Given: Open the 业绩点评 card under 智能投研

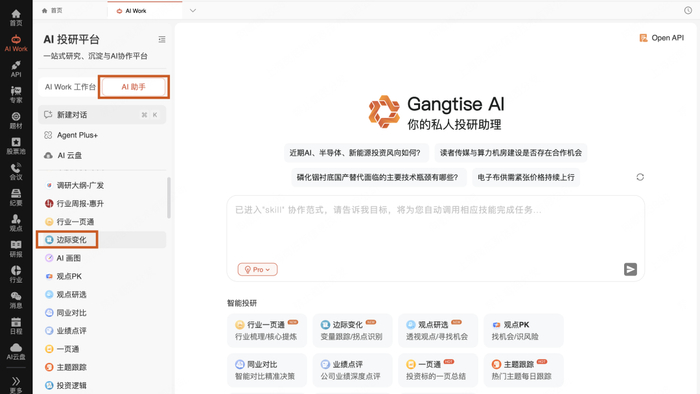Looking at the screenshot, I should pyautogui.click(x=352, y=370).
